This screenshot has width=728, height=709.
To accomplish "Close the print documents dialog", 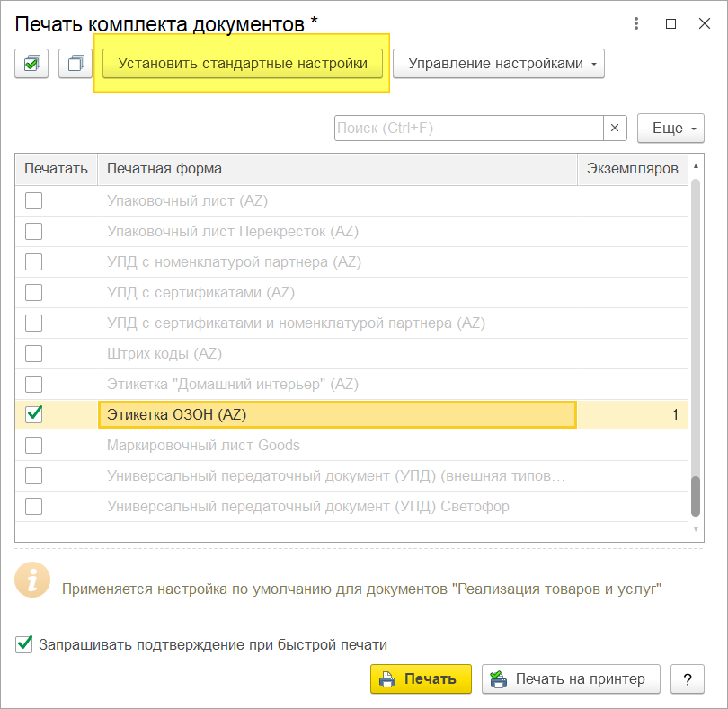I will (704, 24).
